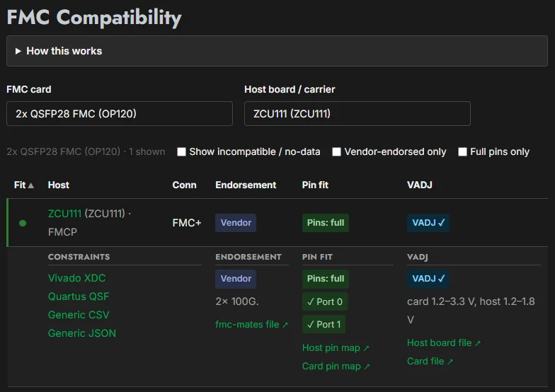Click the CONSTRAINTS section heading

[x=79, y=257]
